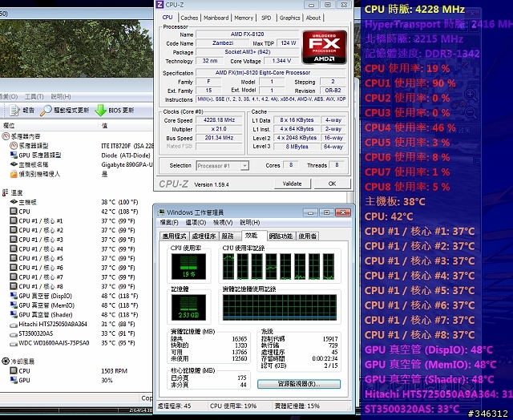Click the zoom-out magnifier icon behind overlay
513x420 pixels.
[x=471, y=113]
